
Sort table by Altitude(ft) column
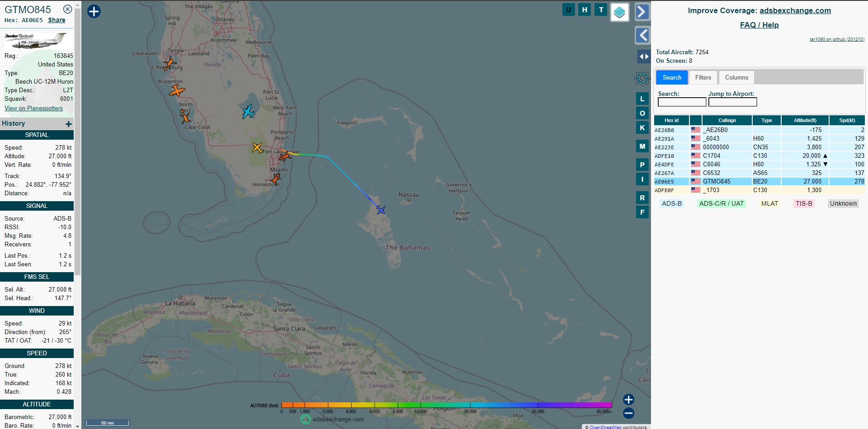tap(805, 120)
